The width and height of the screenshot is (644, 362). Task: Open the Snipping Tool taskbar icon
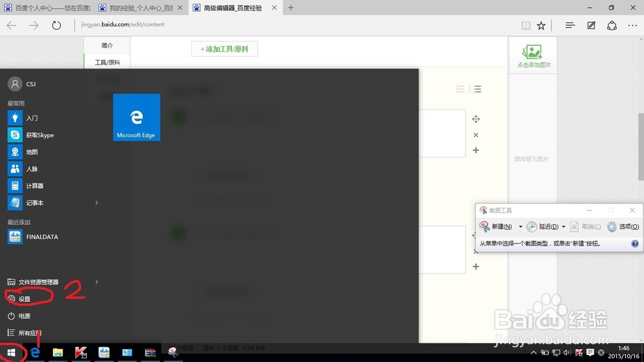click(x=173, y=352)
